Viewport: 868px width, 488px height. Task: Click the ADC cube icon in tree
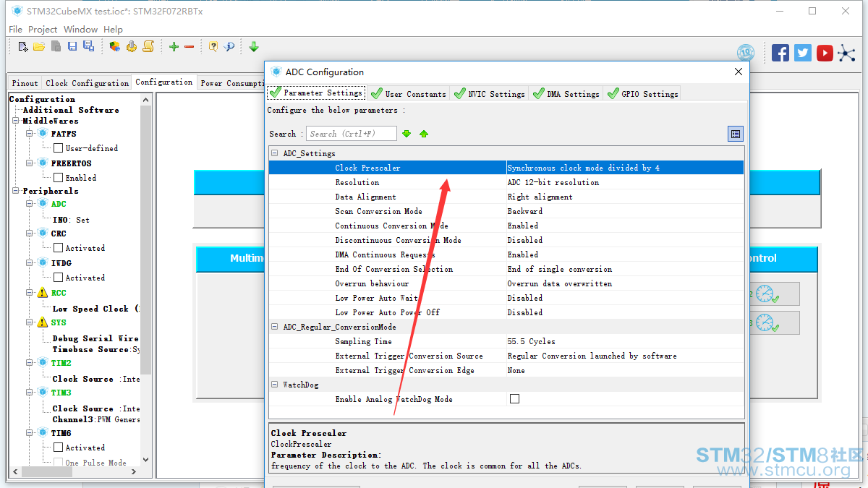pyautogui.click(x=43, y=204)
